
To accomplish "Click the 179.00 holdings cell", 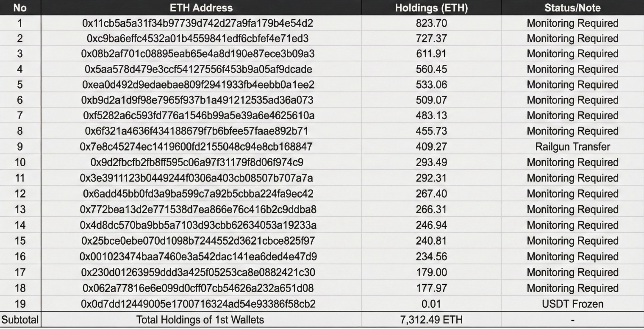I will pos(431,272).
